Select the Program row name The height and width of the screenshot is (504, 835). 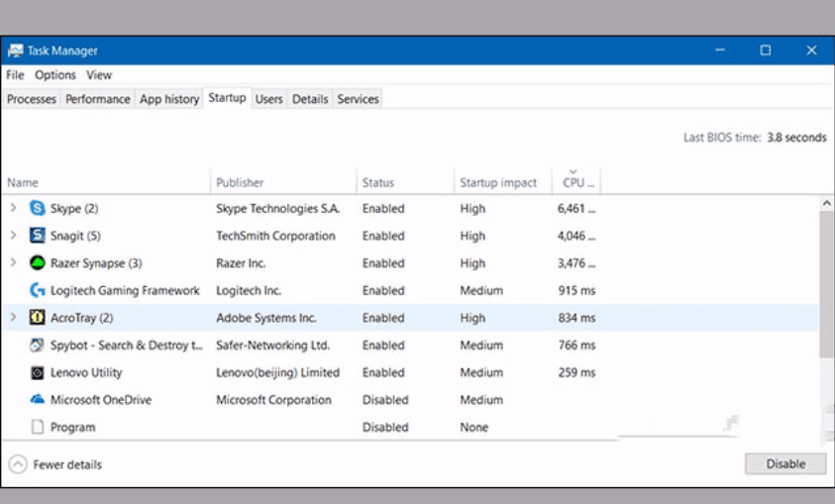[72, 428]
